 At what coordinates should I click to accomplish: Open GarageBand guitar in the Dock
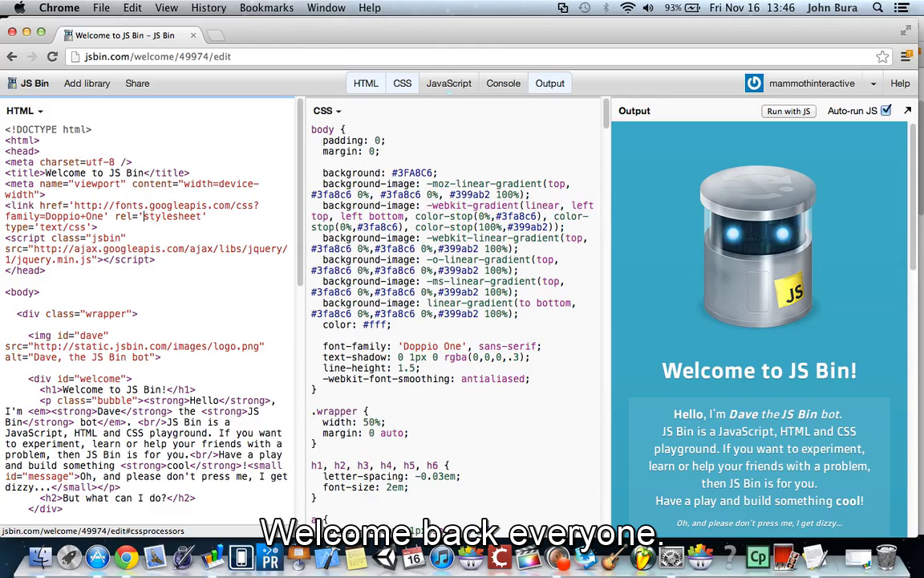coord(614,557)
